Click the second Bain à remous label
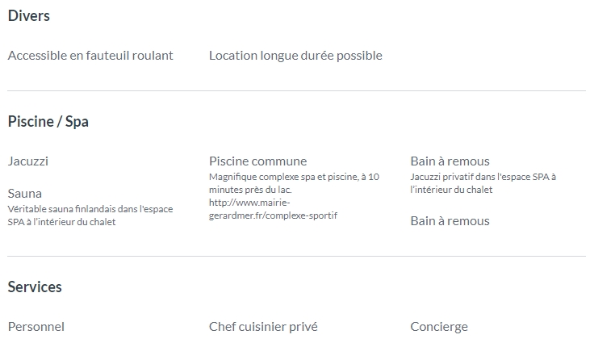590x364 pixels. pyautogui.click(x=450, y=221)
